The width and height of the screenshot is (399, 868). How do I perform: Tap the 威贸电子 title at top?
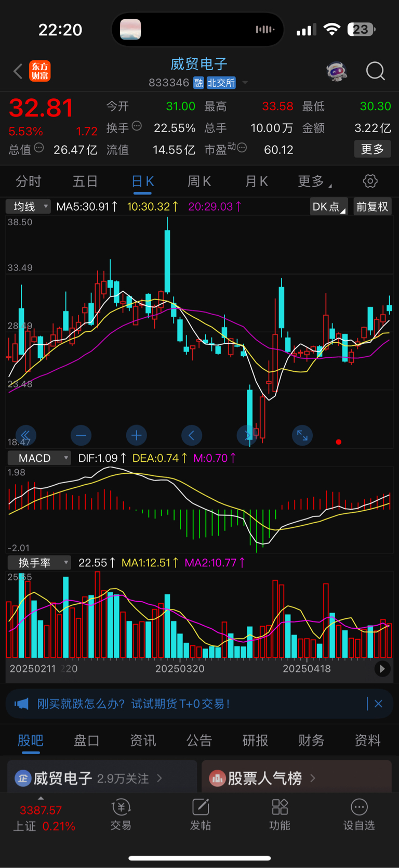(x=199, y=64)
